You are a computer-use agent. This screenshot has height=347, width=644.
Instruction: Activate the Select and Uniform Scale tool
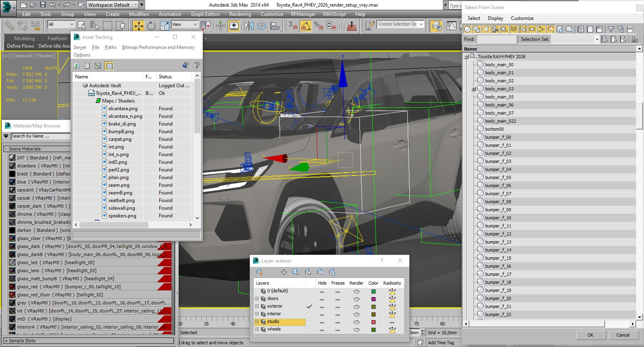[x=164, y=26]
